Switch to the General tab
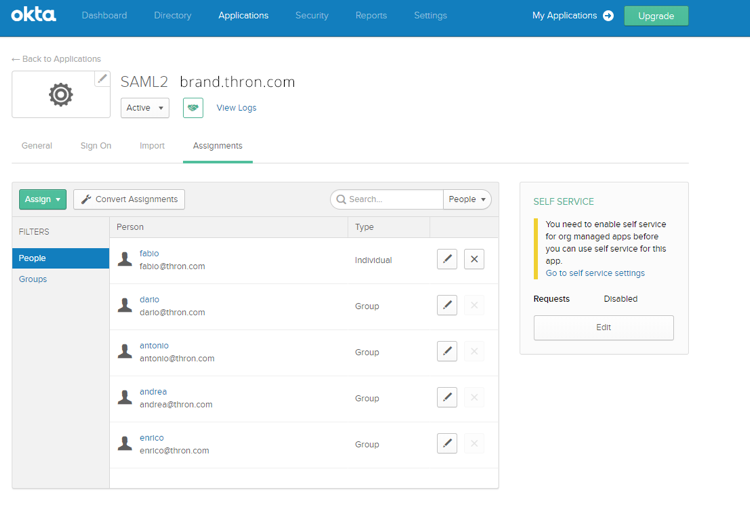Viewport: 750px width, 514px height. [37, 146]
